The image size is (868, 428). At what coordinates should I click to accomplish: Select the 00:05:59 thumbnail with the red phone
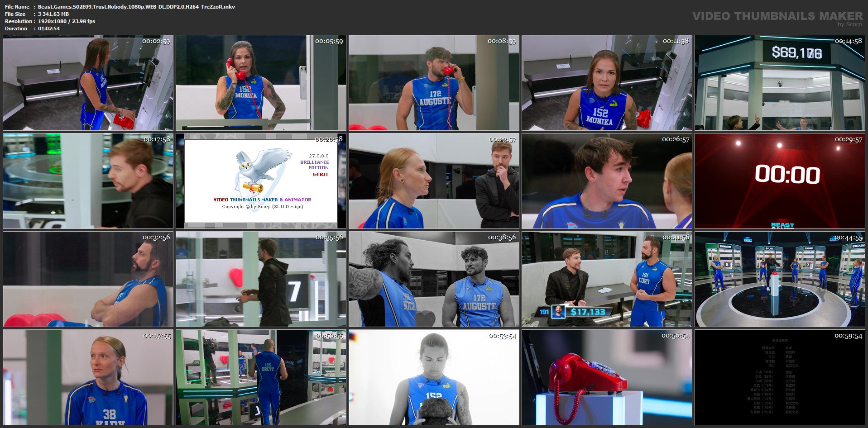coord(261,83)
